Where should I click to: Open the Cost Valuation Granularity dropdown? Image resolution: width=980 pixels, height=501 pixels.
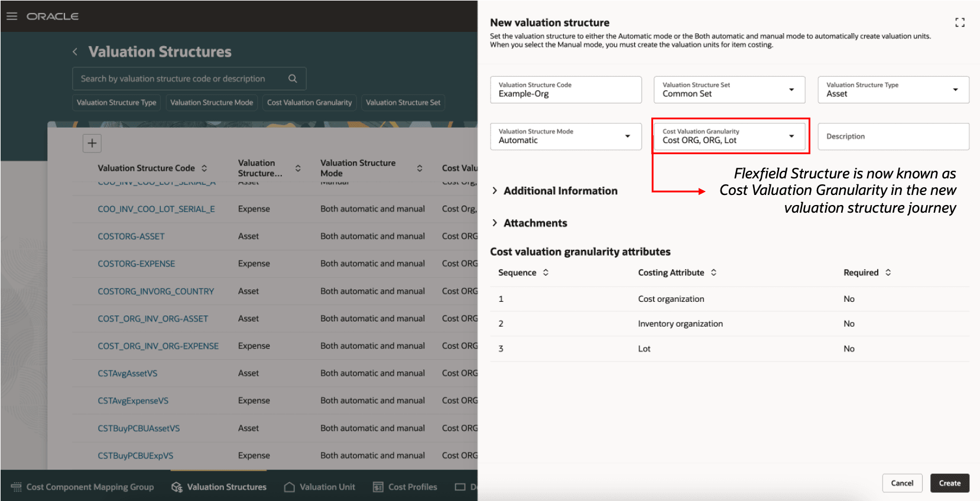tap(791, 136)
